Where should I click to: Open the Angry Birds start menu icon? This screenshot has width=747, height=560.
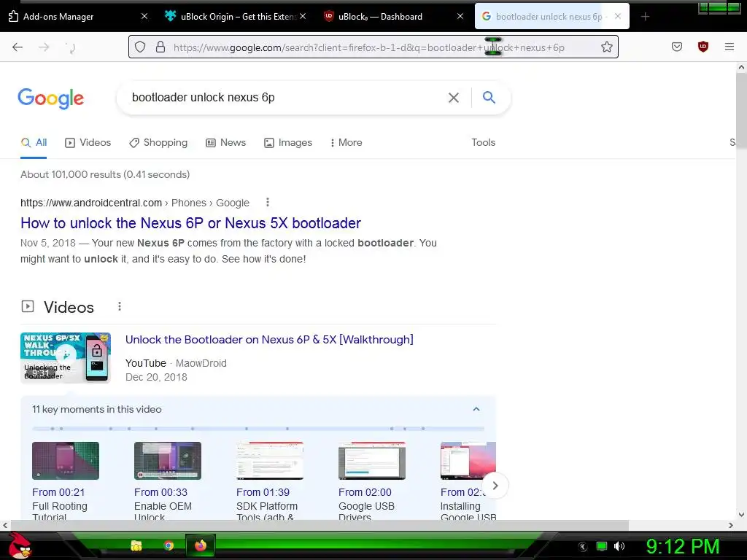point(19,545)
